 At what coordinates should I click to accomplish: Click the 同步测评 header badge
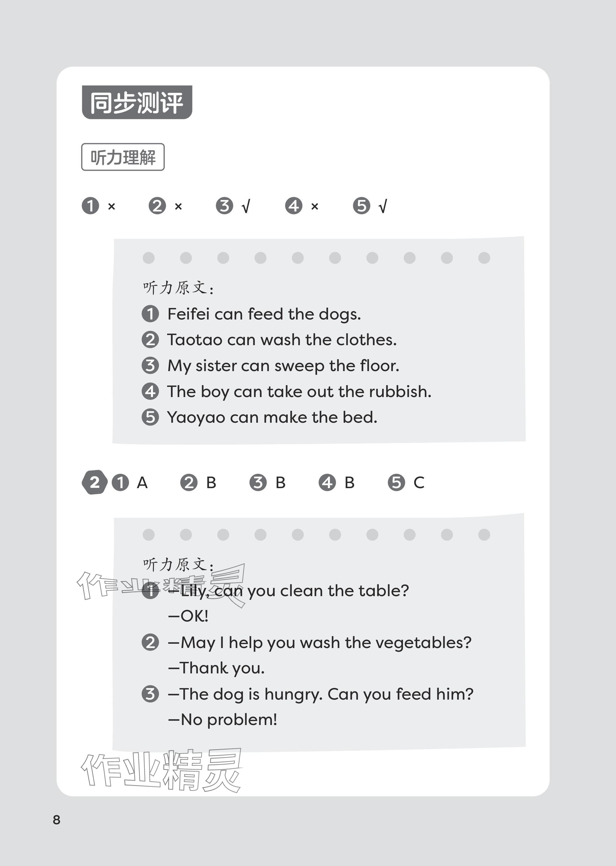point(137,102)
